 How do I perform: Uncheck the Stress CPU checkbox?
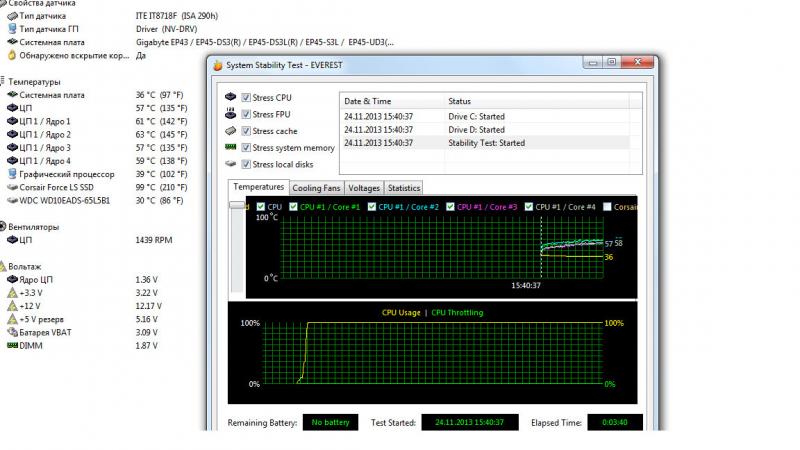[x=246, y=97]
